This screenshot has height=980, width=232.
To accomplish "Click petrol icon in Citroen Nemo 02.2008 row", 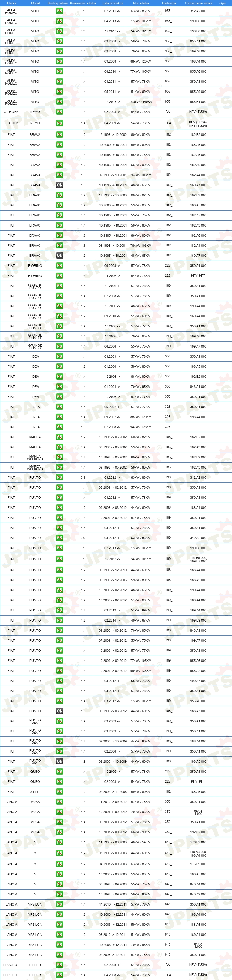I will [60, 112].
